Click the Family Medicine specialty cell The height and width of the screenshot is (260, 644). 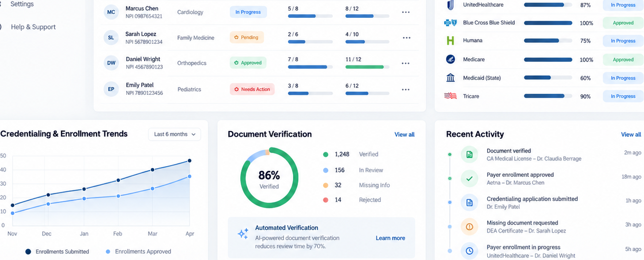tap(196, 38)
